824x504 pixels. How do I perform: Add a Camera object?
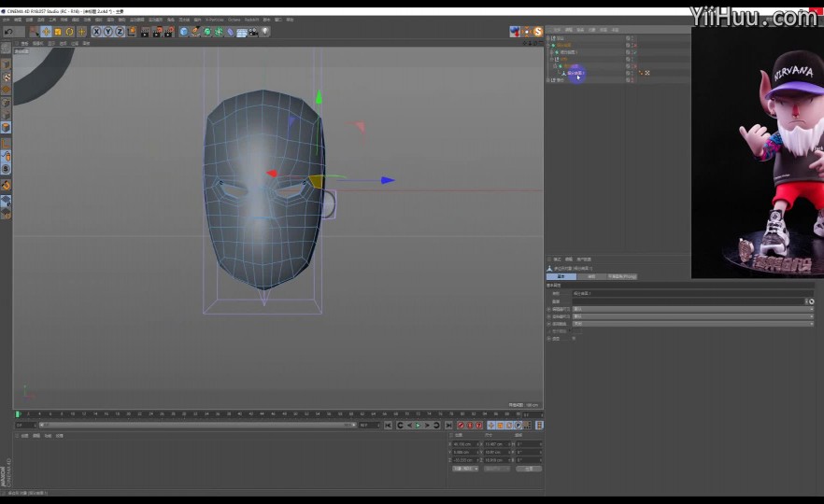[253, 32]
